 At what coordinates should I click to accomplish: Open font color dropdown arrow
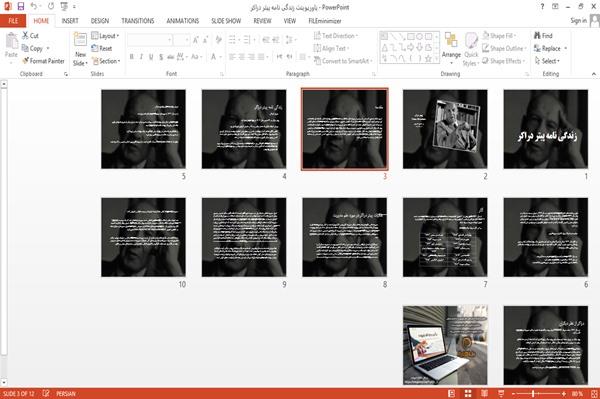point(221,57)
